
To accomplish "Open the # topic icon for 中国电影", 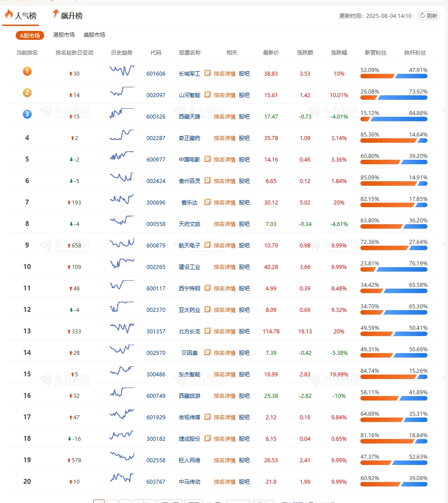I will (x=207, y=159).
